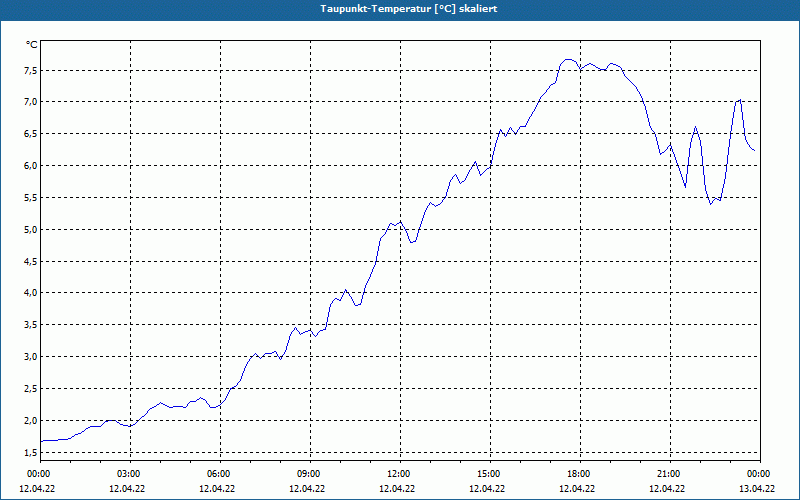The height and width of the screenshot is (500, 800).
Task: Click the °C unit label
Action: [x=32, y=45]
